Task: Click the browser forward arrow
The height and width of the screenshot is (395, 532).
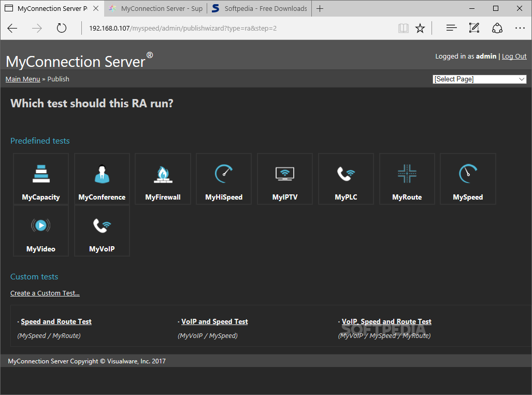Action: 37,28
